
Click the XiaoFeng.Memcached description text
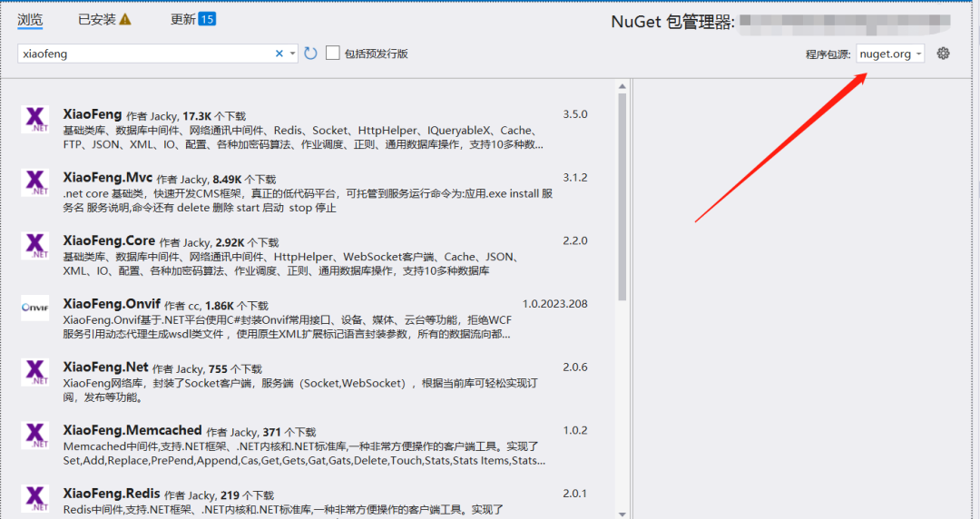[305, 454]
